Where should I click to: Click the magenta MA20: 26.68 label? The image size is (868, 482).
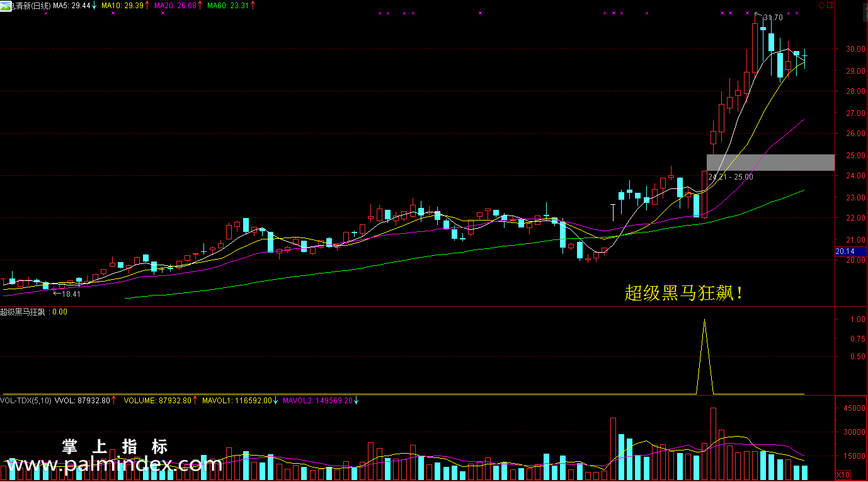[174, 5]
